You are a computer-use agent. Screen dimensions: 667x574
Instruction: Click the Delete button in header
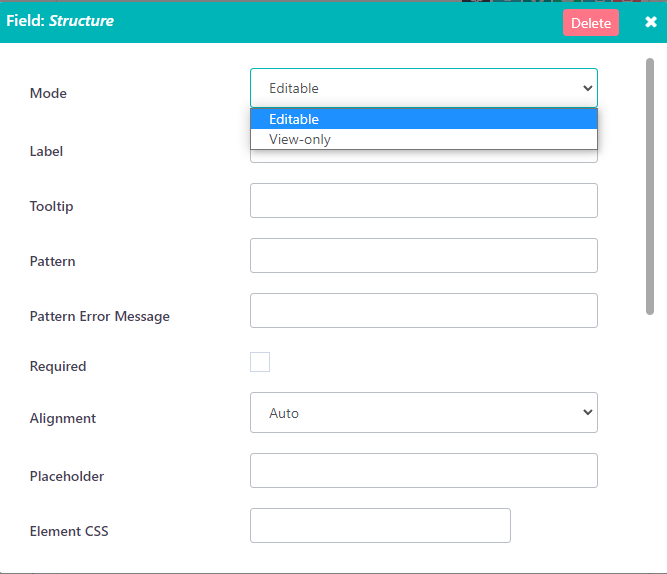click(591, 23)
